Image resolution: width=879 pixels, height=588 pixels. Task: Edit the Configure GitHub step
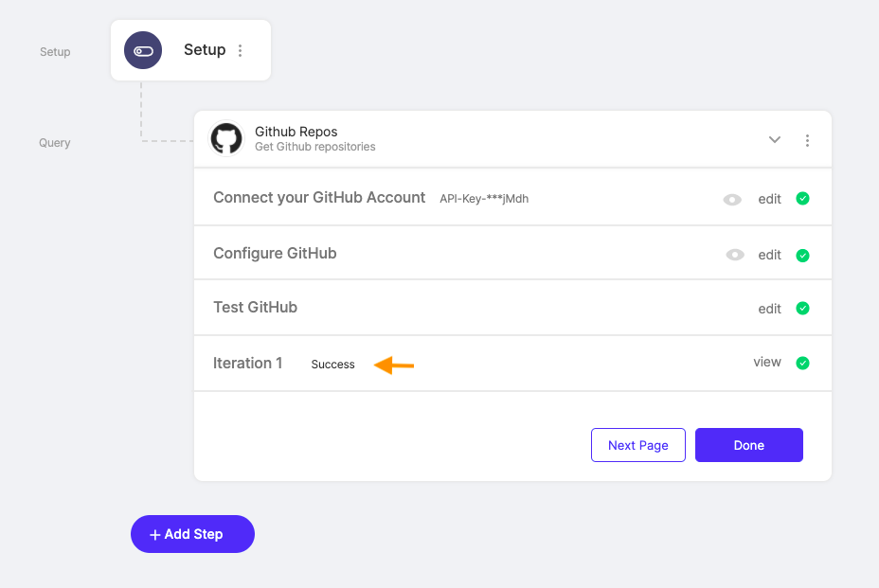[x=769, y=255]
